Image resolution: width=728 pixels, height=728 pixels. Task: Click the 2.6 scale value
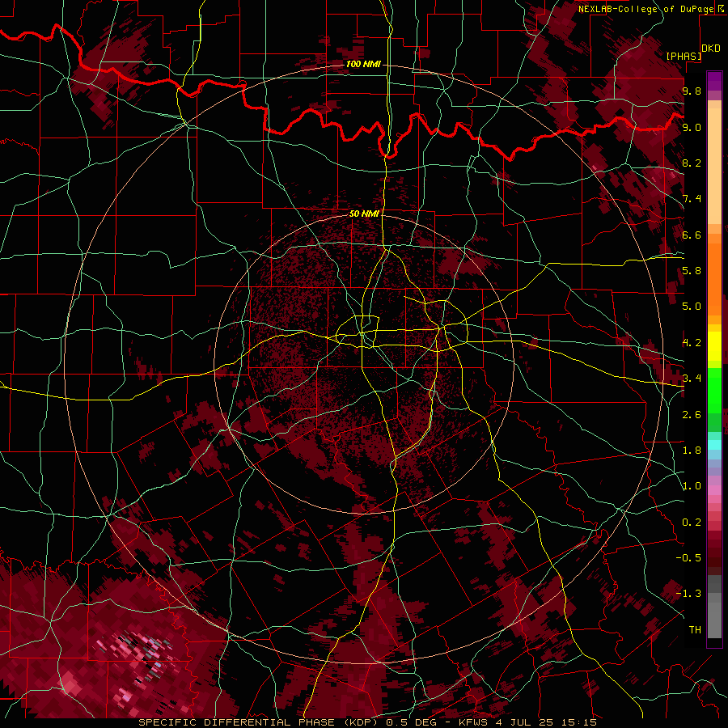point(692,415)
